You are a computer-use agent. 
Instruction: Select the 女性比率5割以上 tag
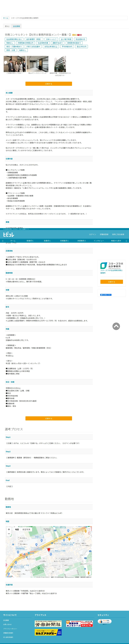[x=51, y=46]
